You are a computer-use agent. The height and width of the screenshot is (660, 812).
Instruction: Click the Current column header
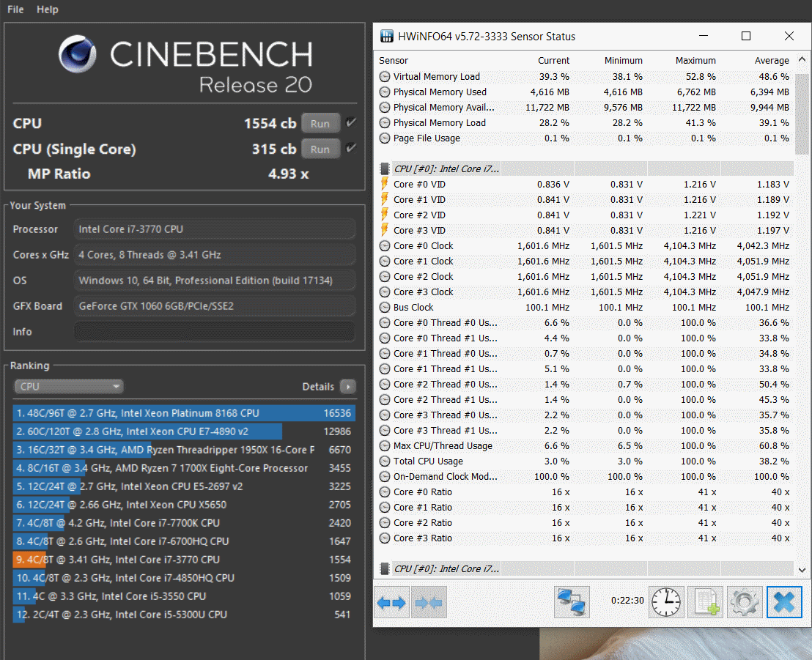click(x=553, y=61)
